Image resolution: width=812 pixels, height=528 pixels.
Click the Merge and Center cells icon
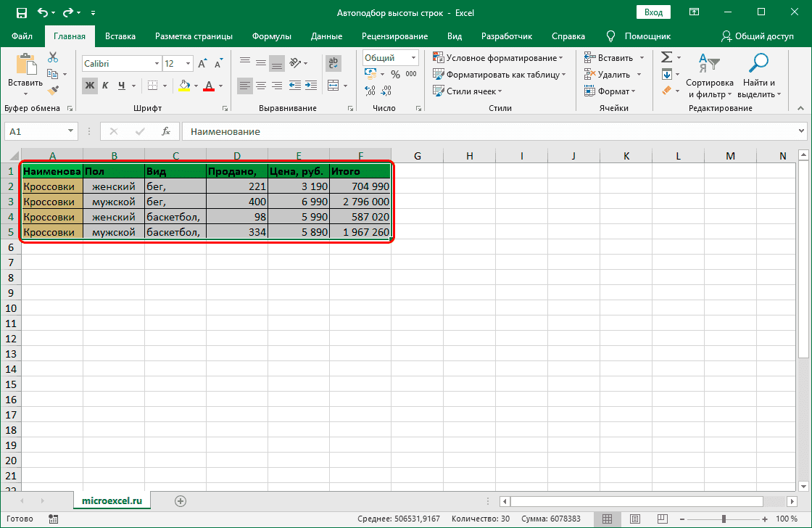[x=333, y=86]
